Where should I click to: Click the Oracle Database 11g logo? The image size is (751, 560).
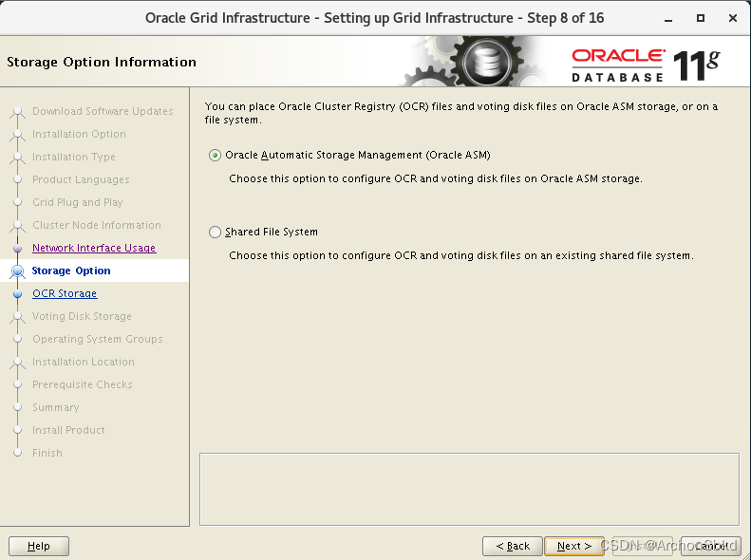pyautogui.click(x=646, y=65)
